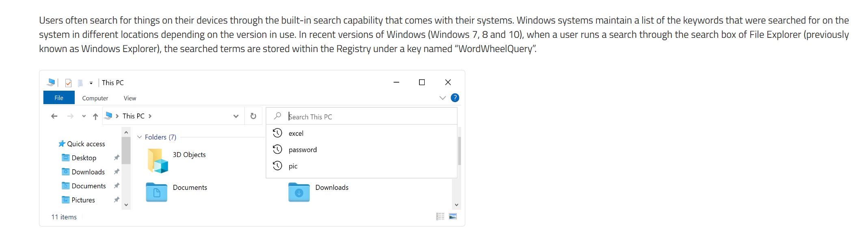
Task: Open Documents in the navigation pane
Action: coord(84,186)
